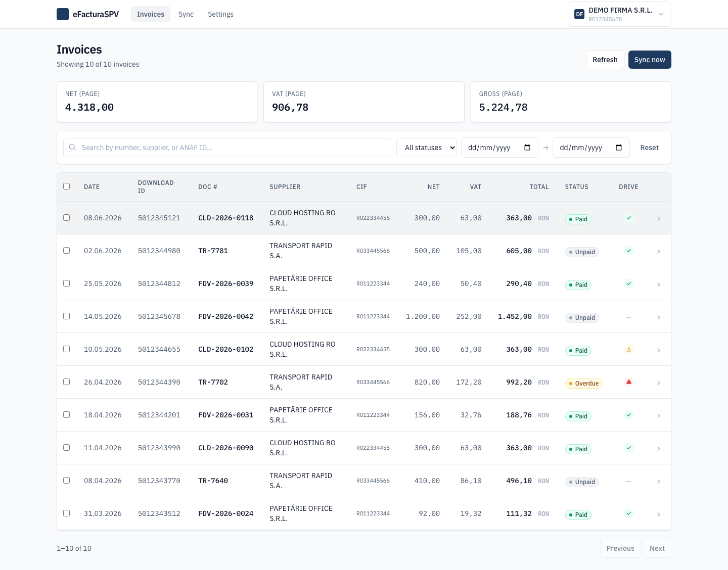The image size is (728, 570).
Task: Focus the invoice search input field
Action: [227, 148]
